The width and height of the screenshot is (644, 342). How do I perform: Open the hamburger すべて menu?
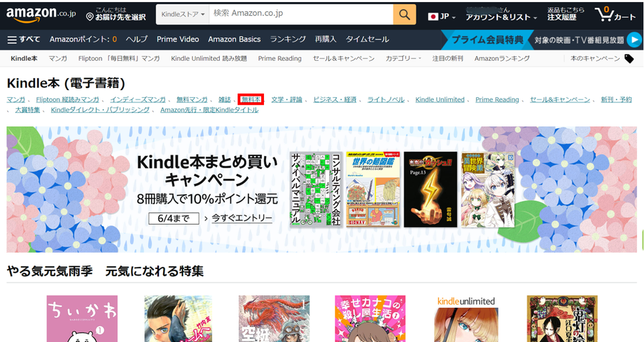coord(24,39)
